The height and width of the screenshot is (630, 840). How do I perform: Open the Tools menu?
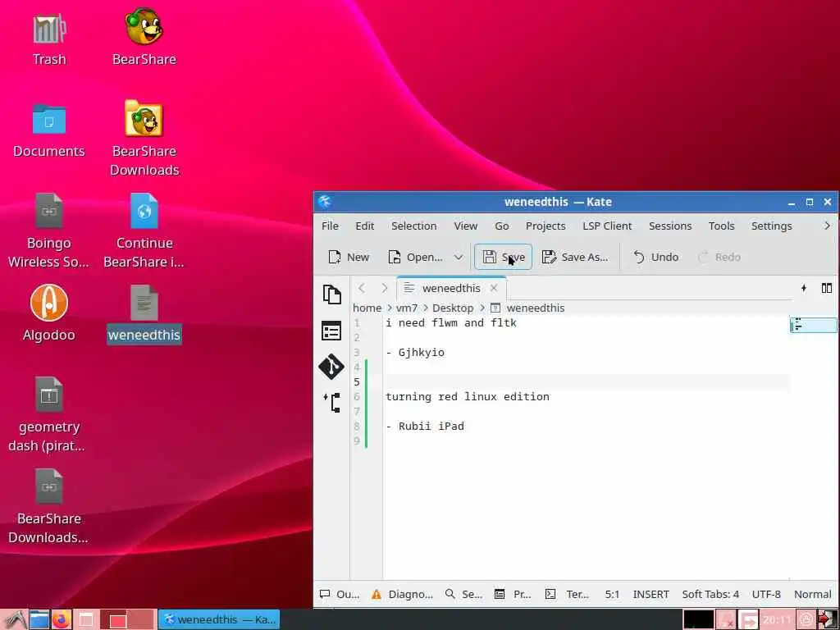722,226
